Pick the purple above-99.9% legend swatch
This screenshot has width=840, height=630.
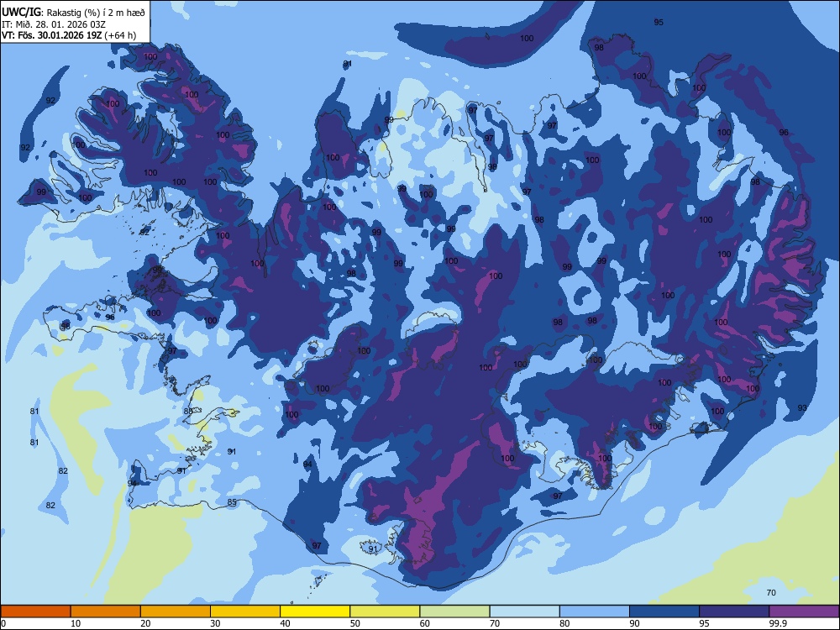pyautogui.click(x=804, y=612)
